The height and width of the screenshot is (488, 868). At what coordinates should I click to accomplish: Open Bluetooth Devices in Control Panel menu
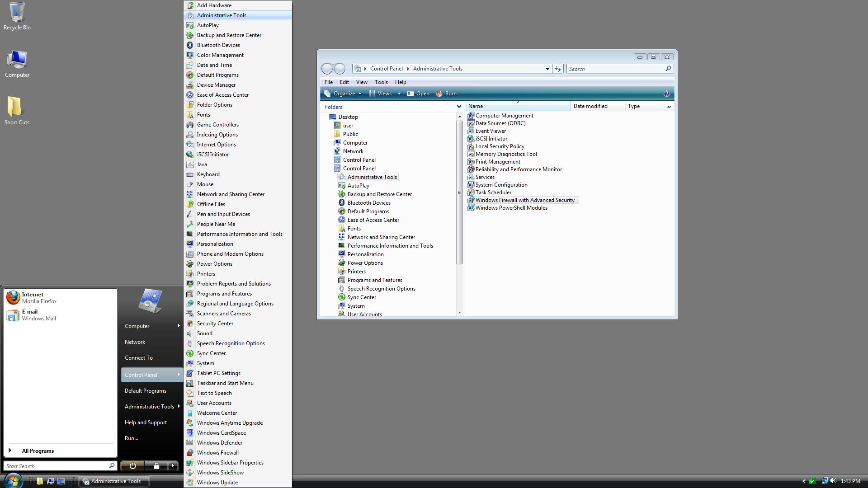pos(238,45)
